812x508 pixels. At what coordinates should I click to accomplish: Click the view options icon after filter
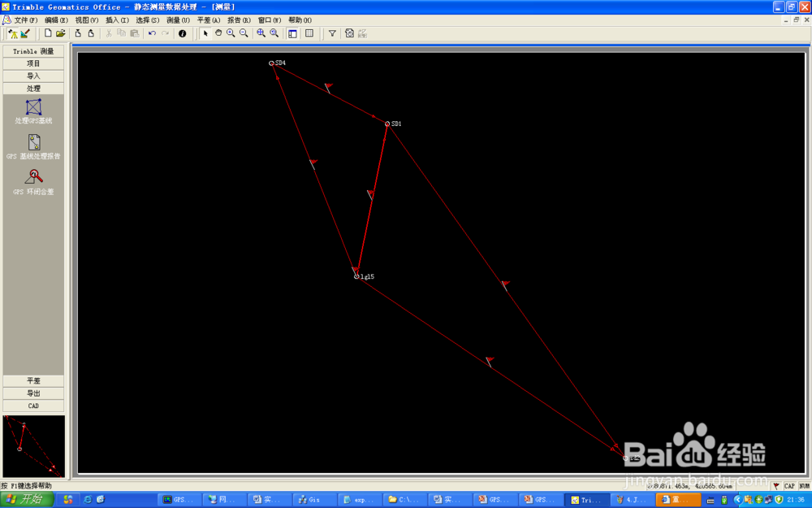tap(349, 33)
